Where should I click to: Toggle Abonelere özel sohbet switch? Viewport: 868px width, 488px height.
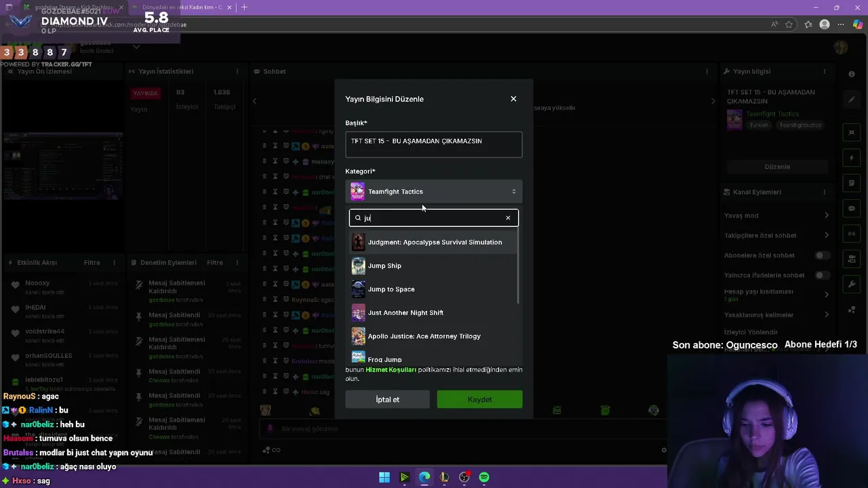coord(823,256)
